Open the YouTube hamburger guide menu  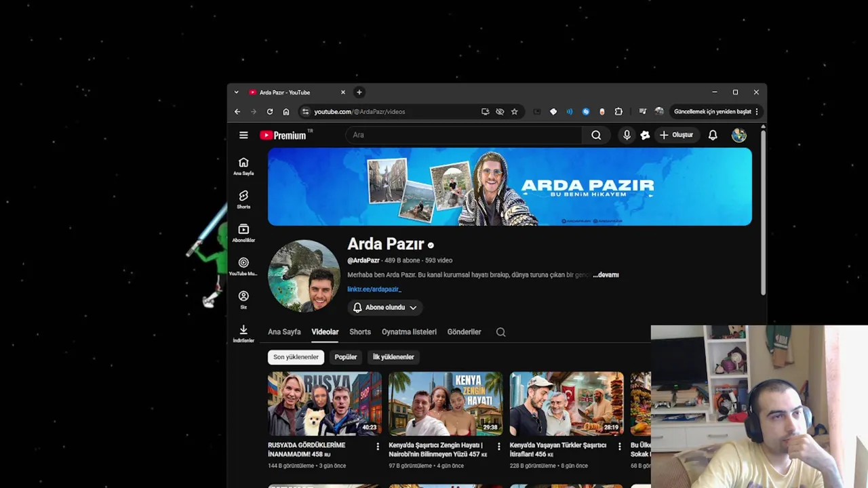click(x=243, y=135)
